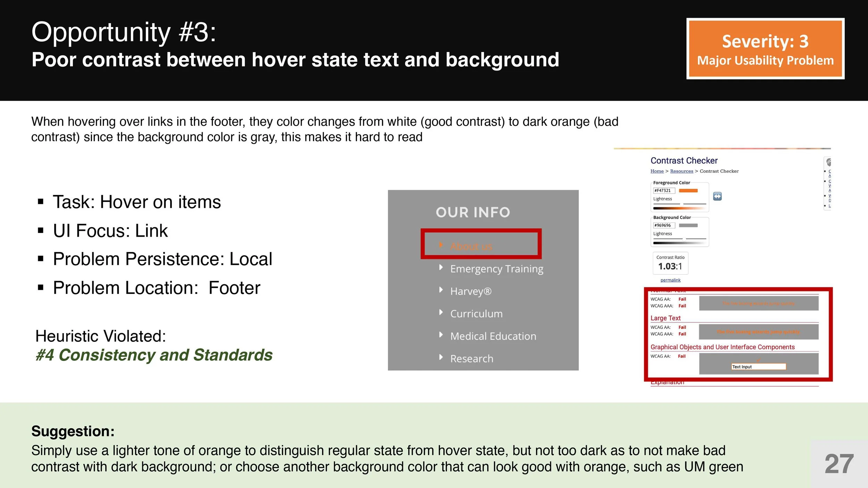Click the orange arrow beside About us
Viewport: 868px width, 488px height.
click(441, 245)
